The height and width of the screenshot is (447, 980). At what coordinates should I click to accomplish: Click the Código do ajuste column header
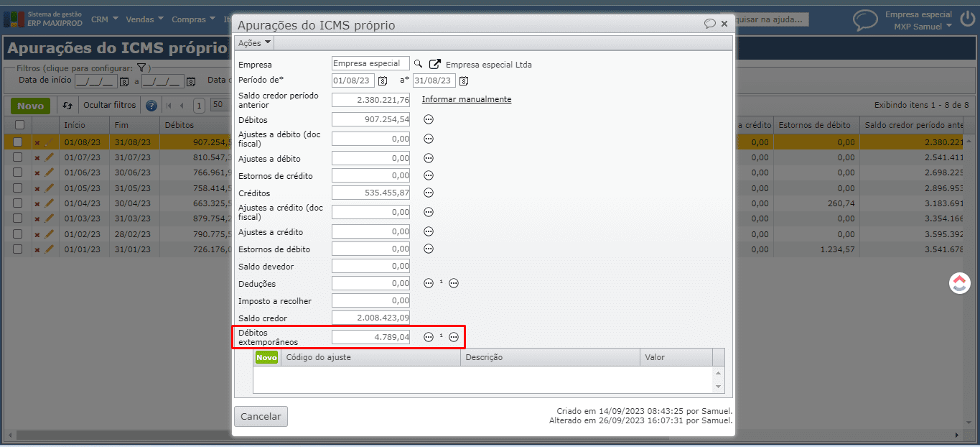point(370,357)
